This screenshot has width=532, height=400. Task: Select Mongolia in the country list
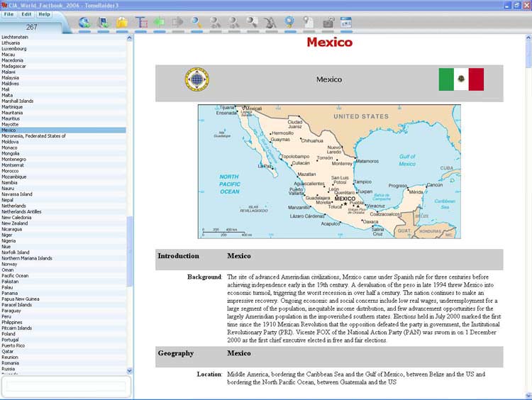11,153
